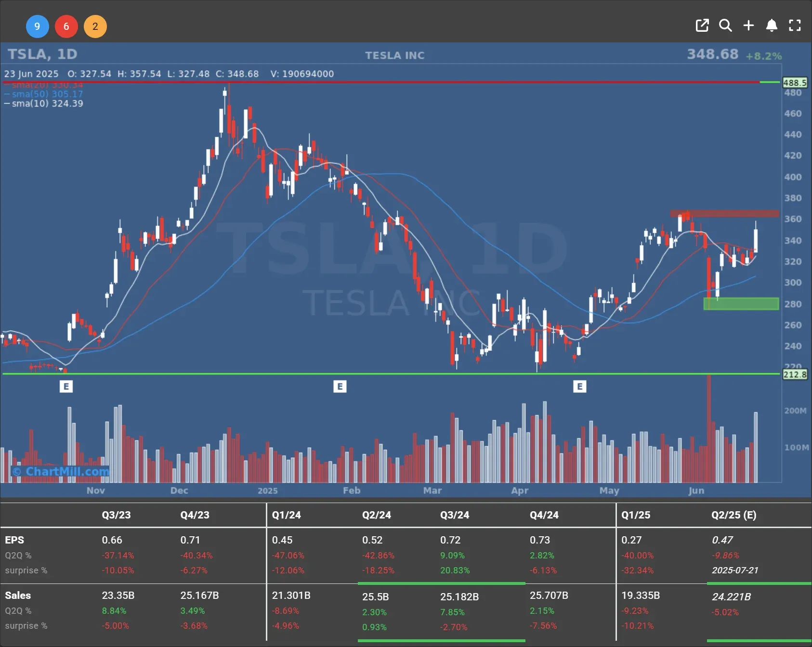Click Sales value 21.301B for Q1/24
Viewport: 812px width, 647px height.
(291, 595)
